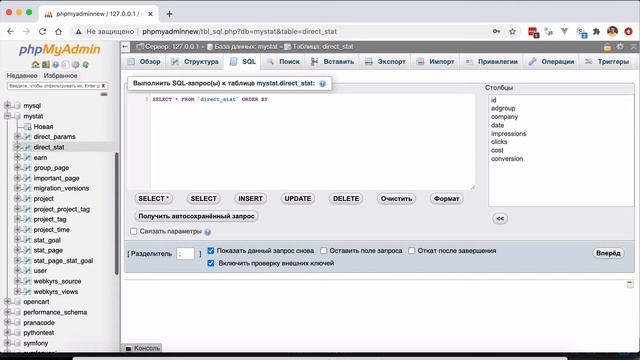Open a new browser tab
Screen dimensions: 640x360
click(x=169, y=14)
